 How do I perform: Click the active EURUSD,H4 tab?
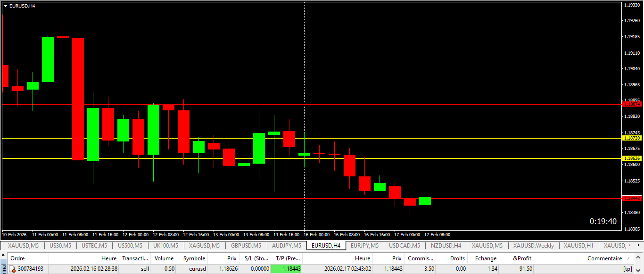(x=326, y=246)
